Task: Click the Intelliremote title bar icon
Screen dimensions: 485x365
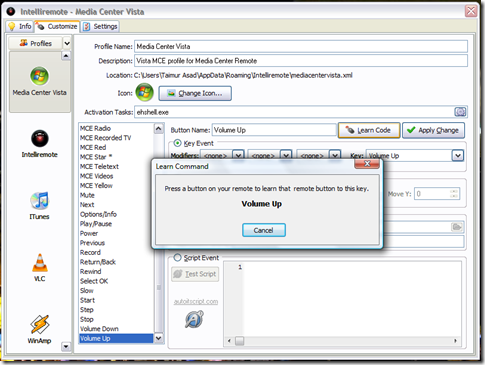Action: click(11, 12)
